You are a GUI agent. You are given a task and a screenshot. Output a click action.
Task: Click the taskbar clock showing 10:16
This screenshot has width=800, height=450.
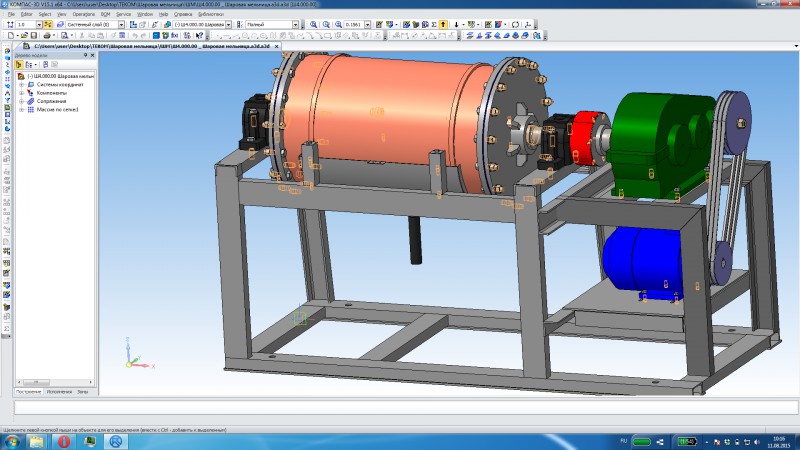coord(779,442)
